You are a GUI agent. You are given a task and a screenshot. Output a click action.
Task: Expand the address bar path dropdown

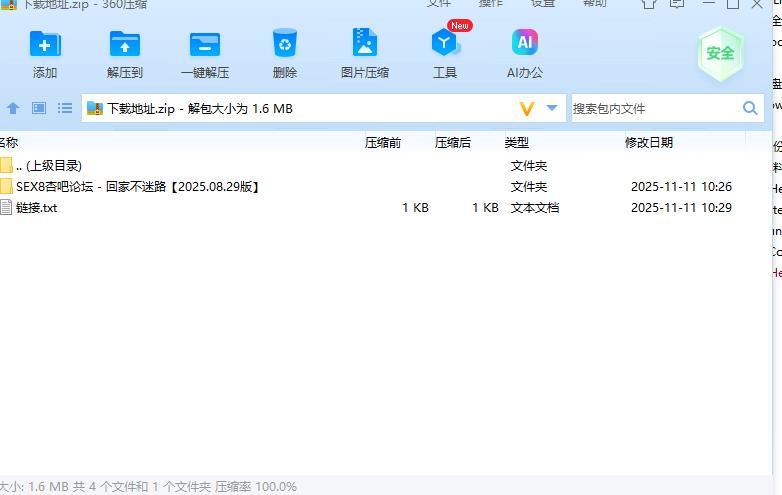[552, 108]
